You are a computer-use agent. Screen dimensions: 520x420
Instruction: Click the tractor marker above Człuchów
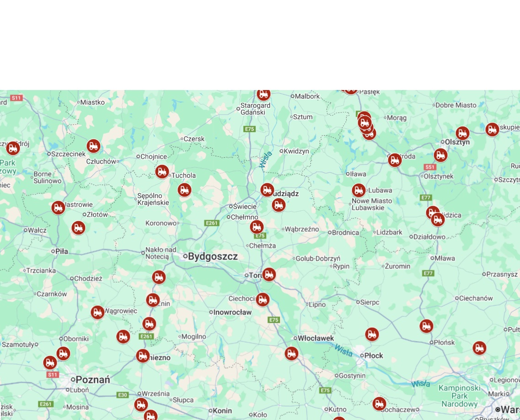[x=93, y=146]
